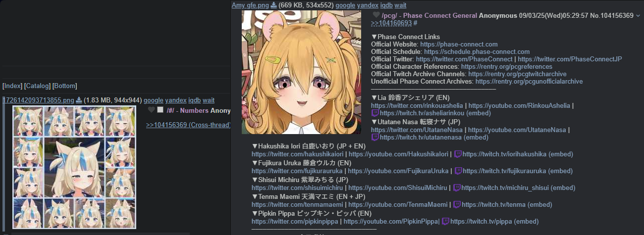This screenshot has height=235, width=644.
Task: Click Twitch icon next to utatanenasa link
Action: (x=375, y=137)
